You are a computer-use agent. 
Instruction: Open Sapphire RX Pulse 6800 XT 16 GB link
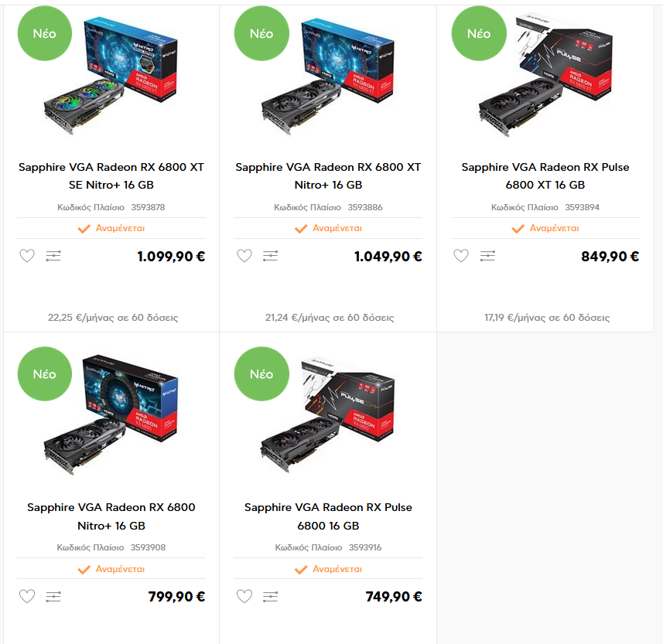(x=545, y=176)
